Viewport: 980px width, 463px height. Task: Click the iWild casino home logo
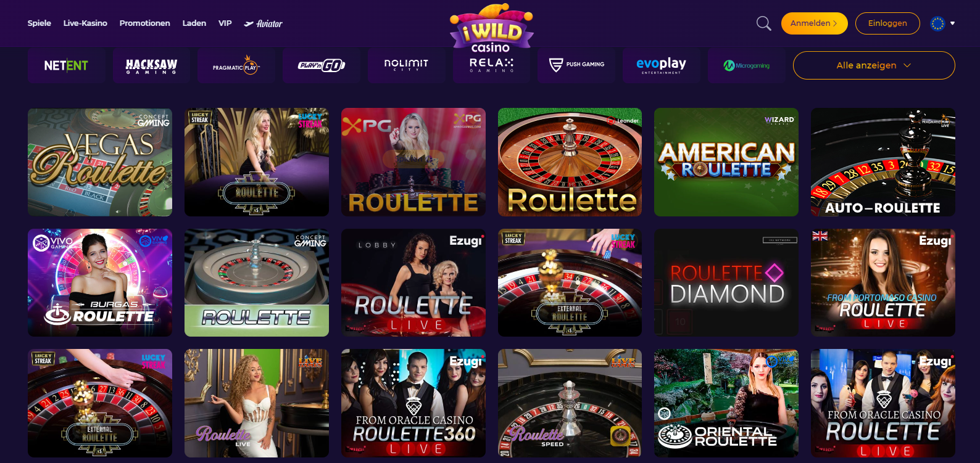point(491,28)
